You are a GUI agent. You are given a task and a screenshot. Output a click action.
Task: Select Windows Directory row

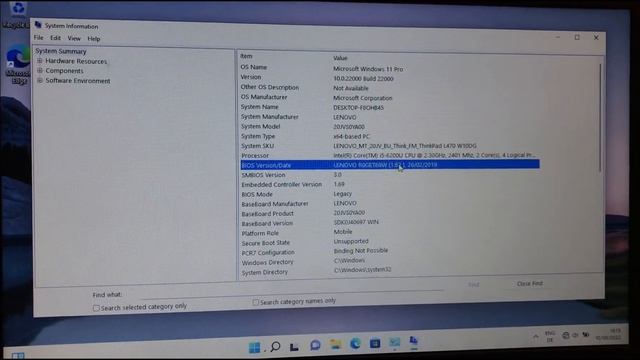tap(390, 262)
